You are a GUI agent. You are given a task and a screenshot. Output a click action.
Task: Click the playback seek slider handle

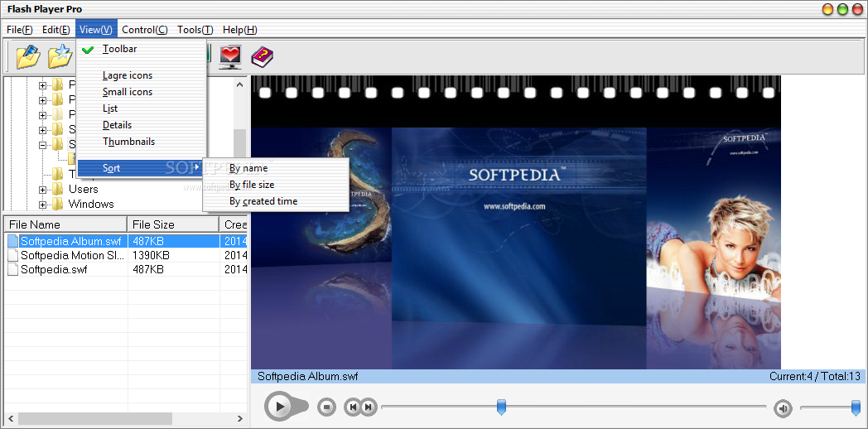point(501,407)
